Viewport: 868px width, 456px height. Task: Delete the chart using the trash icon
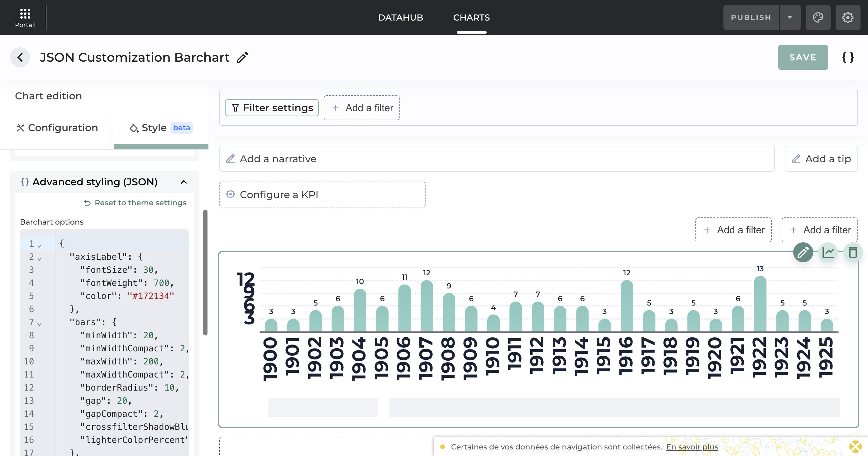(x=853, y=253)
